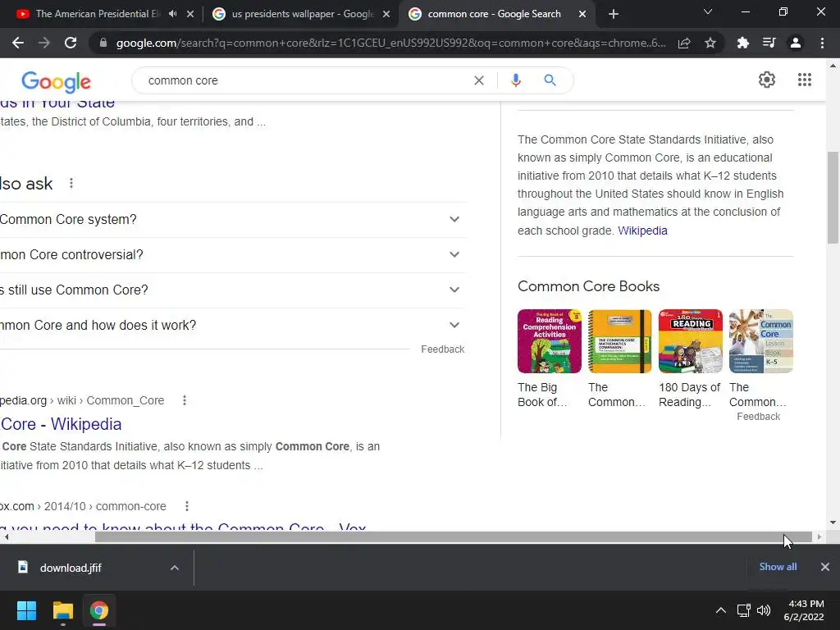
Task: Open the Google apps grid
Action: click(805, 80)
